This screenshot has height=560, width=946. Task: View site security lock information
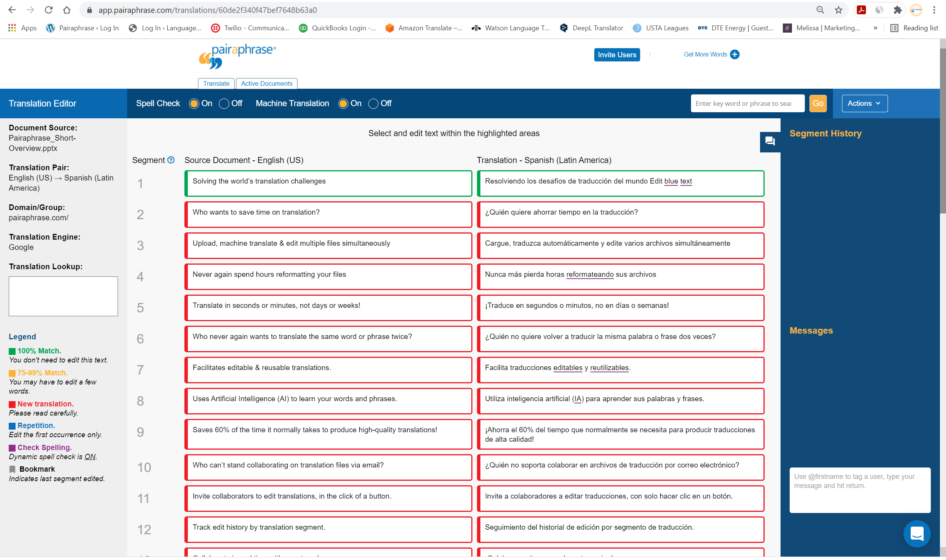(90, 10)
